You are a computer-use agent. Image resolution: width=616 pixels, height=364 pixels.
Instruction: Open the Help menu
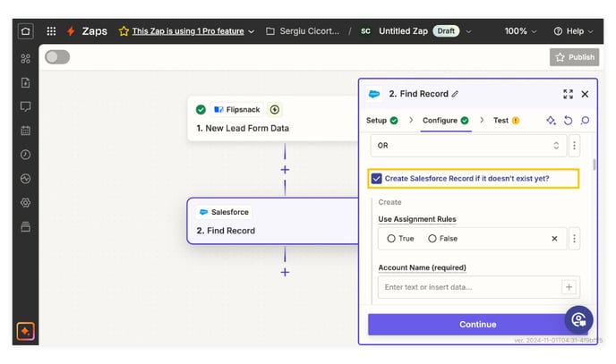tap(573, 31)
